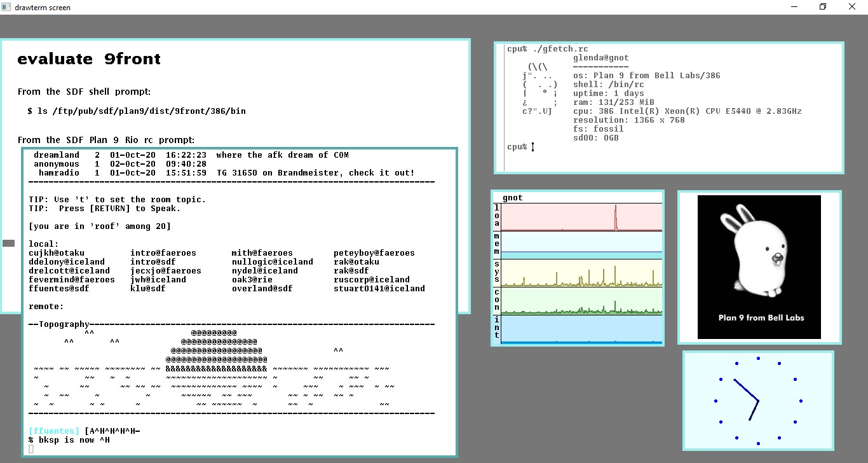This screenshot has height=463, width=868.
Task: Minimize the drawterm window
Action: (x=794, y=7)
